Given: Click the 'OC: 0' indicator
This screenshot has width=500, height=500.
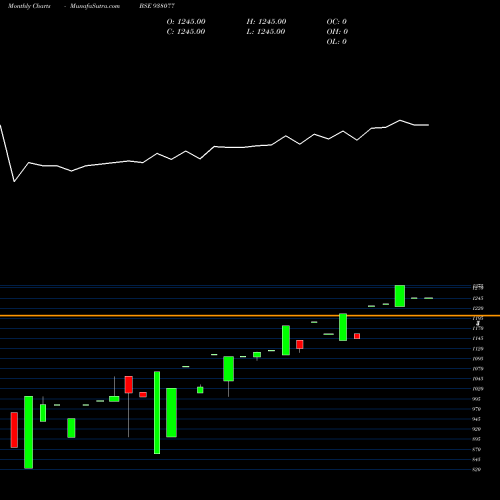Looking at the screenshot, I should pyautogui.click(x=337, y=22).
